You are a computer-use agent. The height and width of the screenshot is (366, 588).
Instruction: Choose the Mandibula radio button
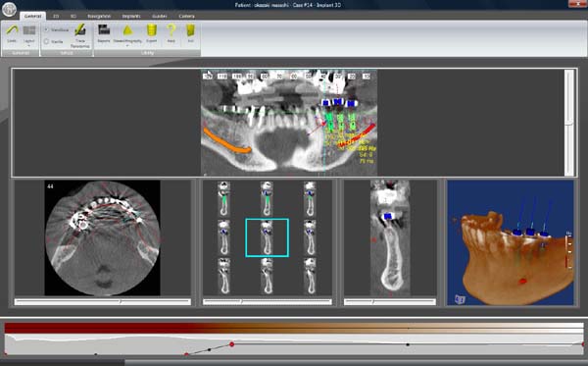(x=46, y=29)
